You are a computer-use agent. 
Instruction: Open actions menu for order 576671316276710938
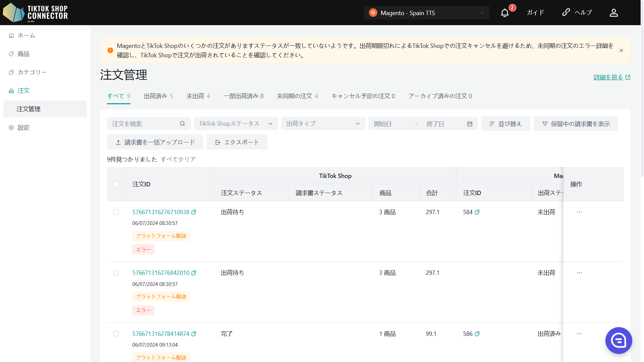point(579,212)
